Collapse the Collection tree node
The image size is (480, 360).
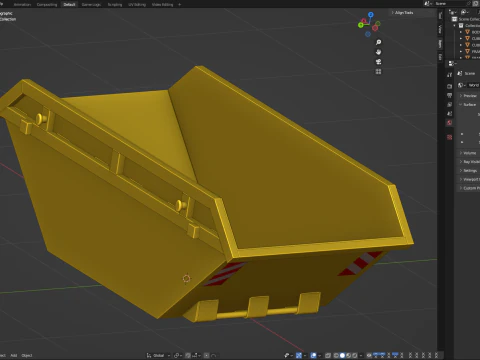pos(454,25)
